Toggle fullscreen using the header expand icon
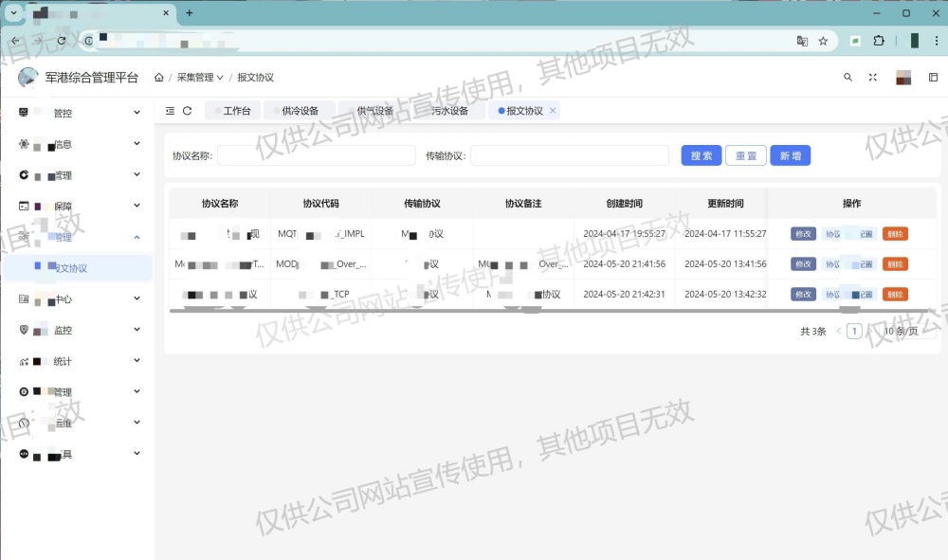The height and width of the screenshot is (560, 948). (x=873, y=78)
